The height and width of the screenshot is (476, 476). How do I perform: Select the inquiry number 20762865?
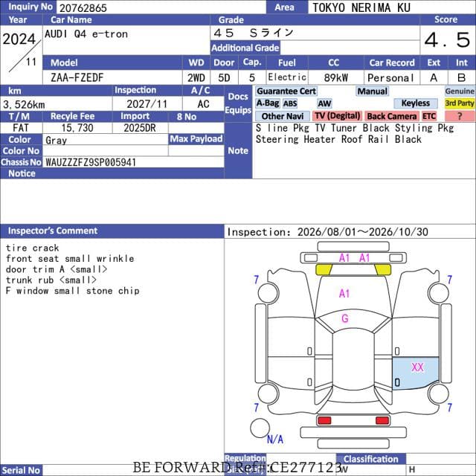pyautogui.click(x=83, y=8)
